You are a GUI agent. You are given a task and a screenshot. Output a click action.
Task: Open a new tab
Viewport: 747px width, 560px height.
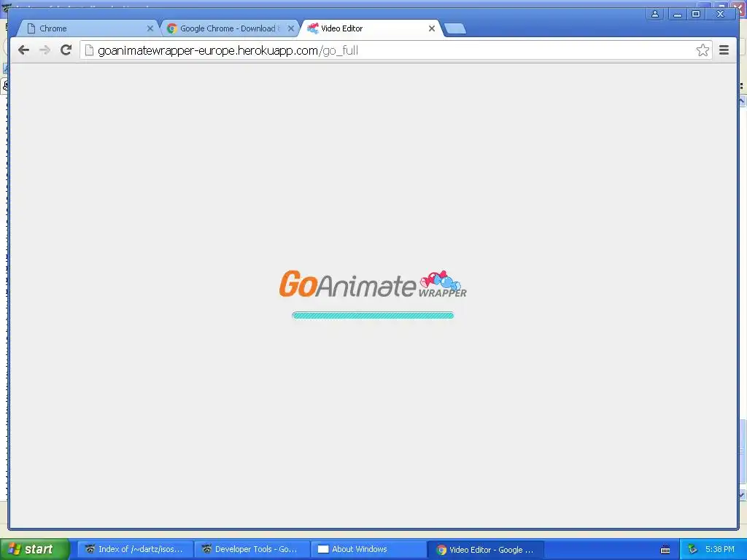click(x=455, y=29)
